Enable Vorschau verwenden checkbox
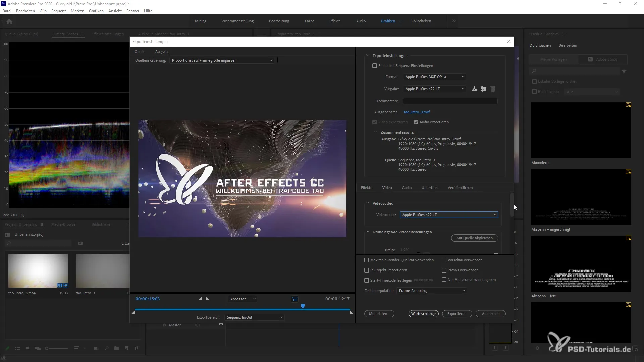 click(x=444, y=260)
